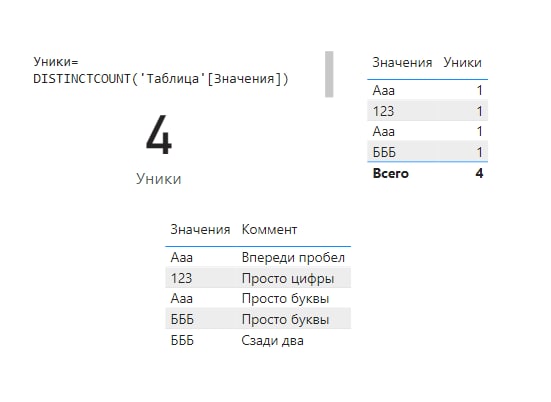Sort by Значения header in Коммент table
This screenshot has width=551, height=402.
[200, 229]
